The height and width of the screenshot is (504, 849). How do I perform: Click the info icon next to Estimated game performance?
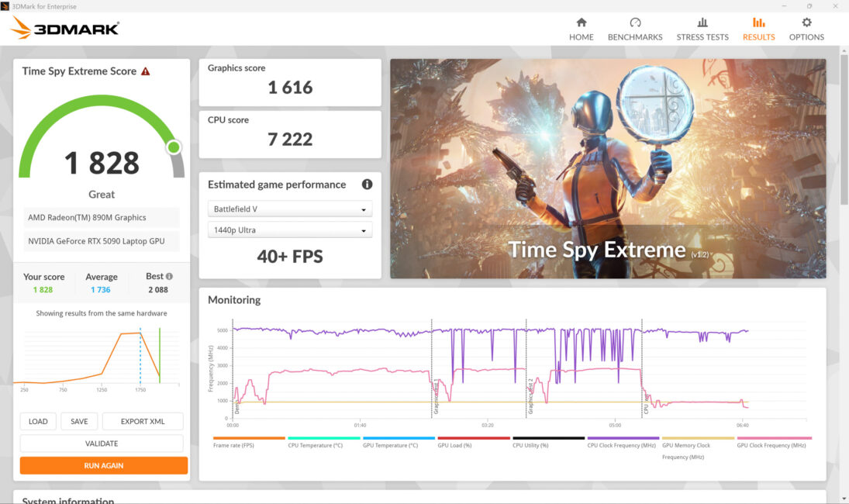pos(367,184)
